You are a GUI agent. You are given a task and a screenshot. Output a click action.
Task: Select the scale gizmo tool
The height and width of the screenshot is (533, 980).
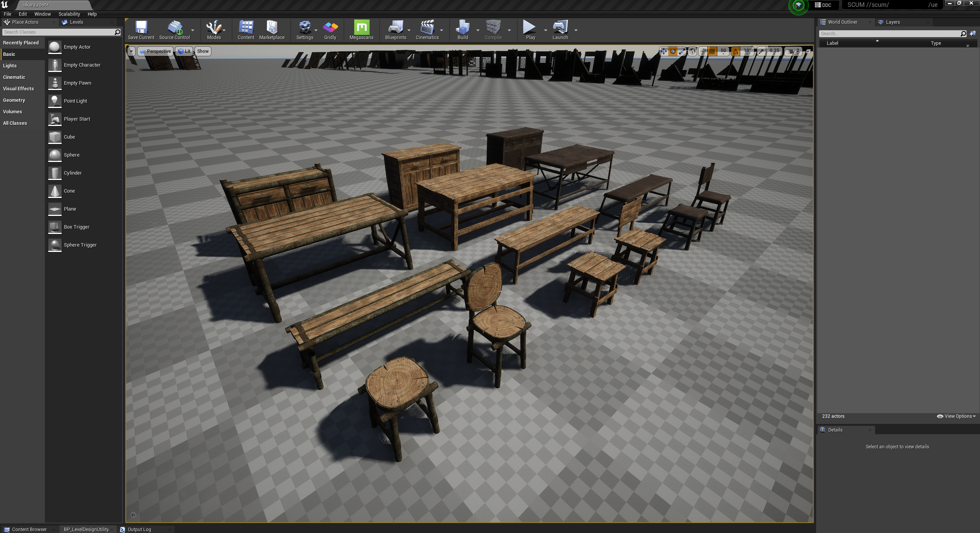tap(682, 51)
